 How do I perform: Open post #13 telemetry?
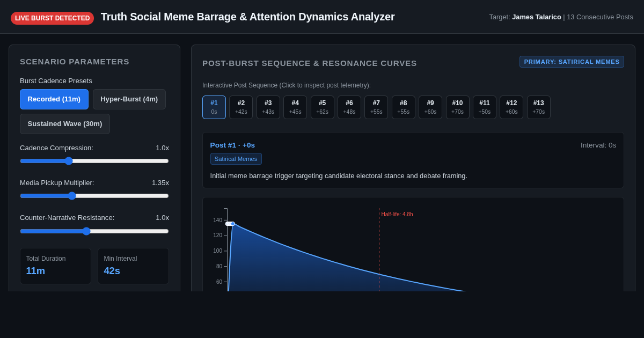539,107
